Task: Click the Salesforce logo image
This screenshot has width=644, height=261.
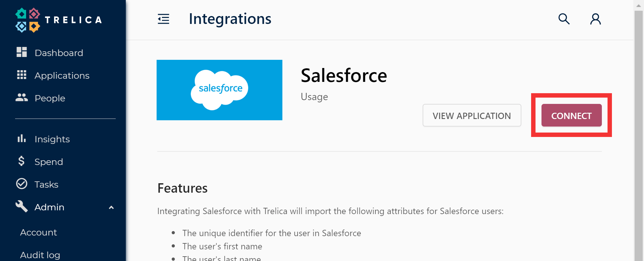Action: click(219, 90)
